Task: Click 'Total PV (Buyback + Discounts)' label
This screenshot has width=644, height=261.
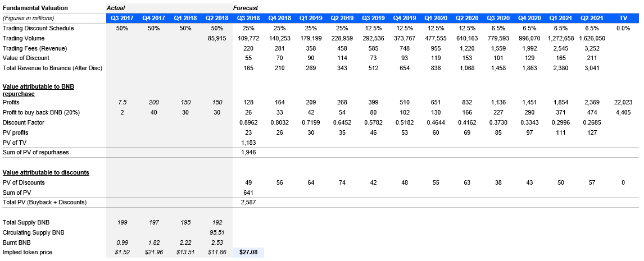Action: pos(45,202)
